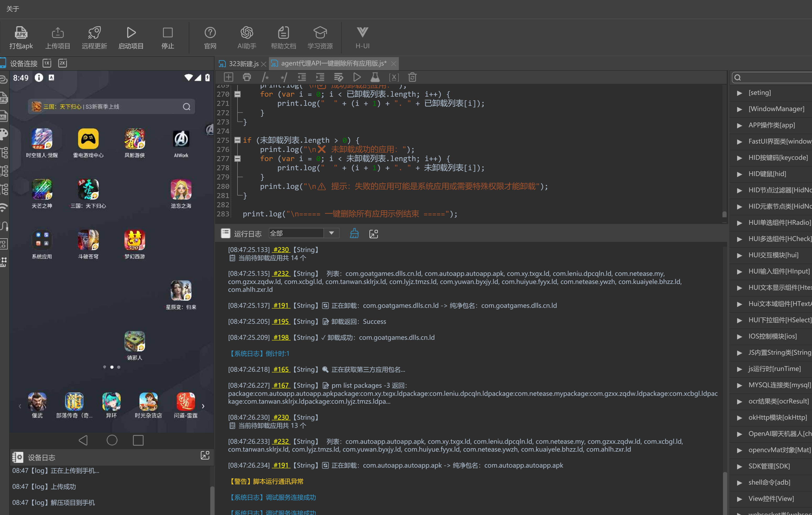Toggle the 2X device zoom button
The height and width of the screenshot is (515, 812).
[62, 63]
